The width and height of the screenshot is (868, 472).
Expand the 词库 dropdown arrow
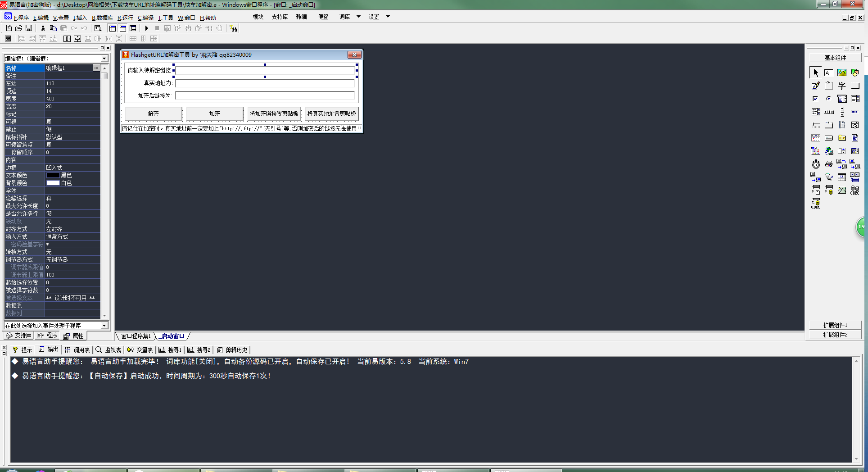pyautogui.click(x=359, y=17)
